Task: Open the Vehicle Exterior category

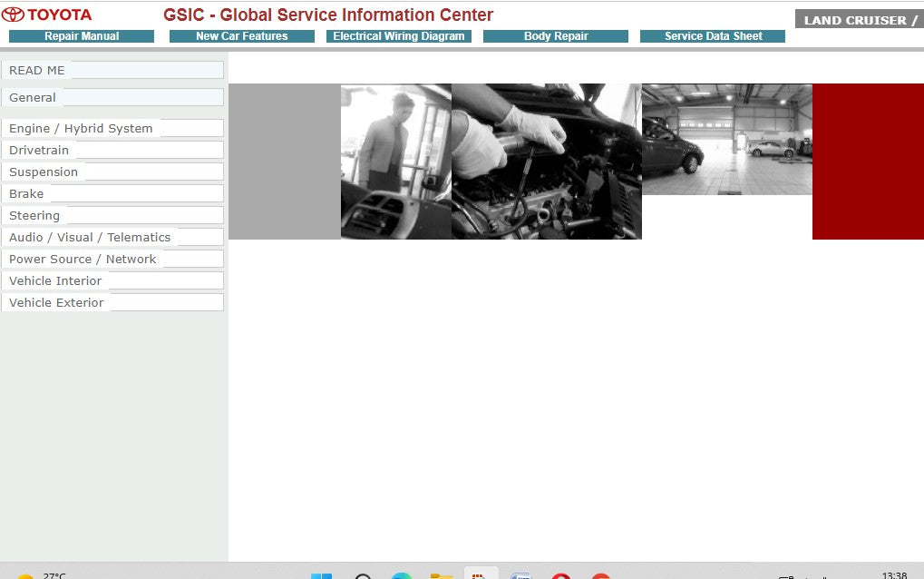Action: pos(112,302)
